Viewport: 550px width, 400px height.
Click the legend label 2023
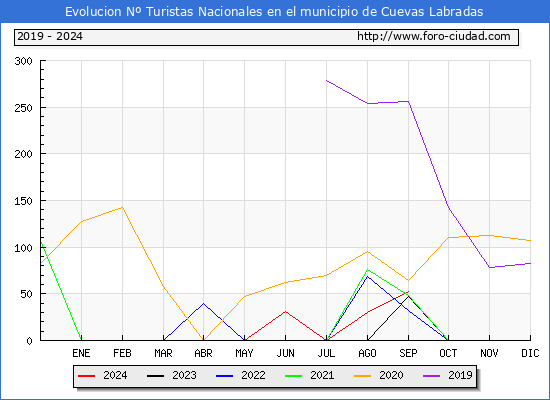coord(184,375)
